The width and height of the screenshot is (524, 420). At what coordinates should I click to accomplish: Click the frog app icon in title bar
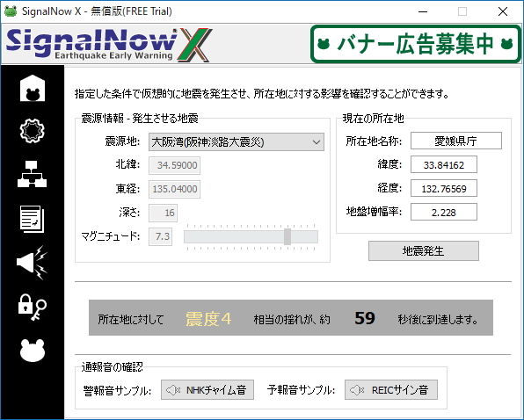coord(11,11)
